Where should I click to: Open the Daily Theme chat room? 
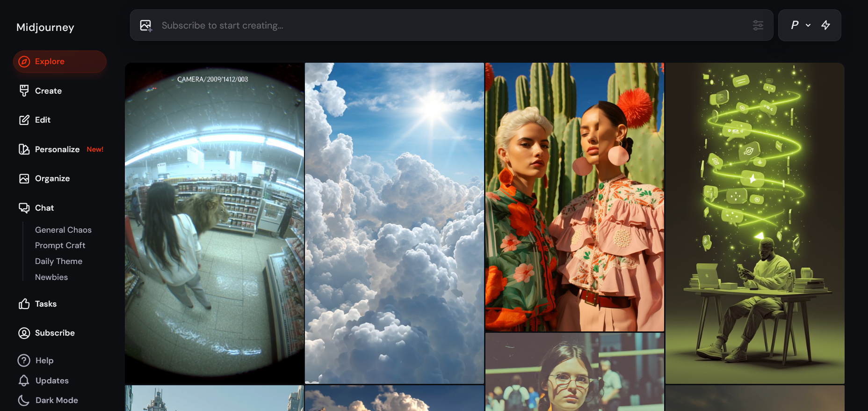click(58, 261)
